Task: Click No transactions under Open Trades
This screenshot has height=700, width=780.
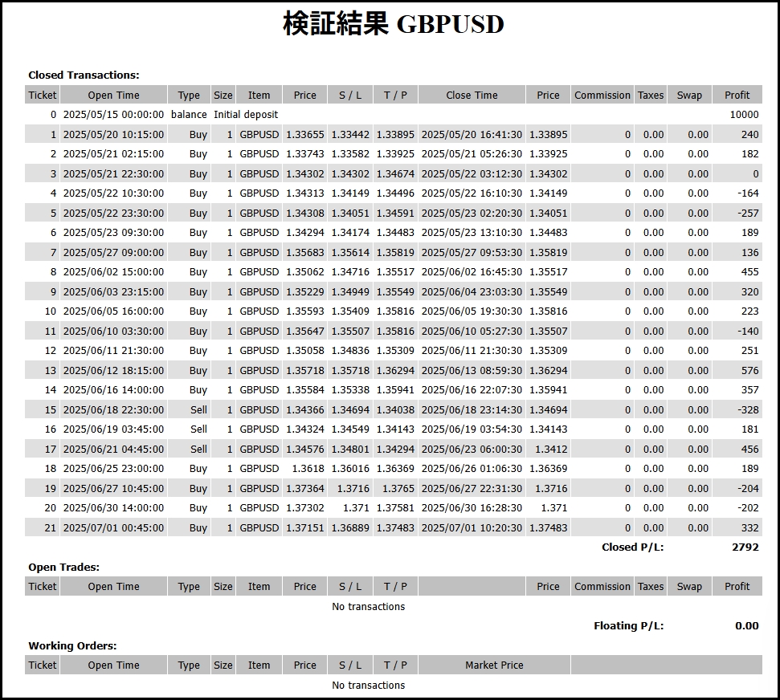Action: pos(368,606)
